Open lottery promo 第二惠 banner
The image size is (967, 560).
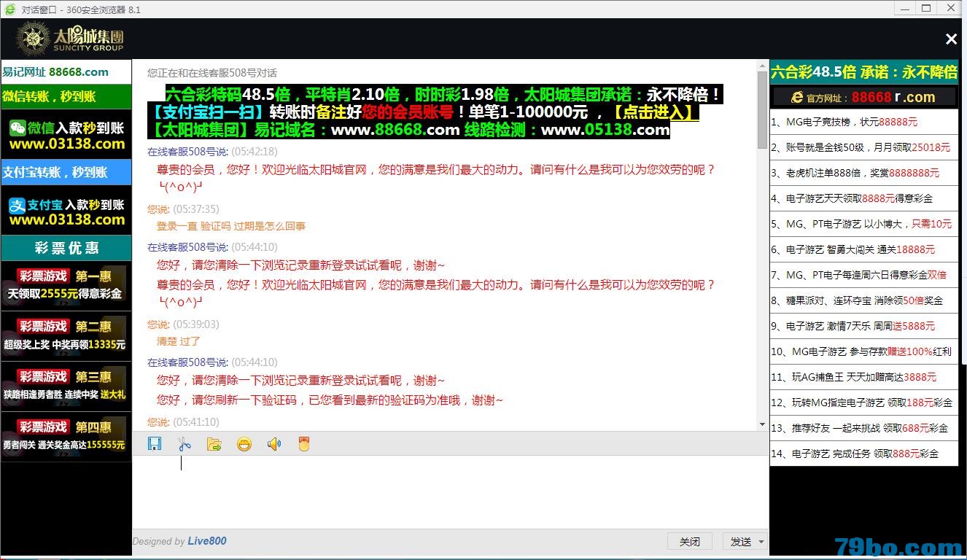tap(66, 335)
